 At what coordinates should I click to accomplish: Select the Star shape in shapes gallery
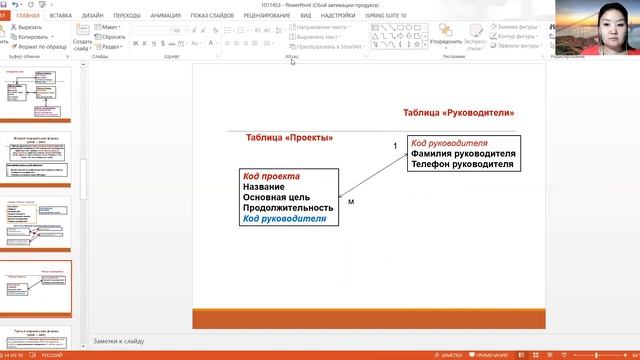tap(417, 44)
